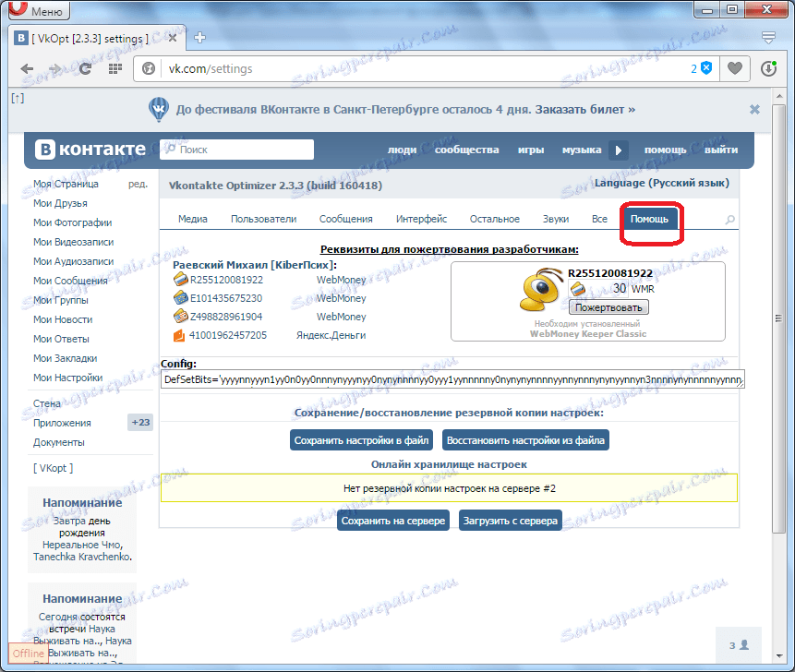Click выйти to log out
Image resolution: width=795 pixels, height=672 pixels.
[x=721, y=150]
